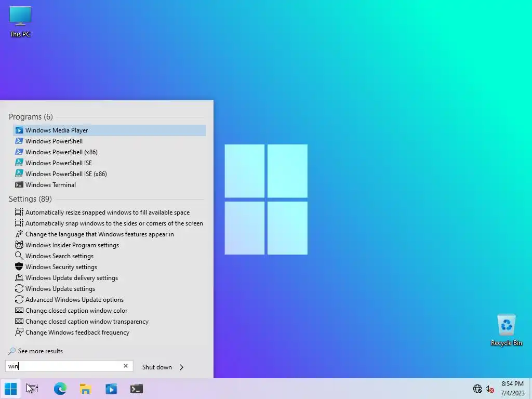The width and height of the screenshot is (532, 399).
Task: Click resize icon beside 'Automatically resize snapped windows'
Action: coord(19,212)
